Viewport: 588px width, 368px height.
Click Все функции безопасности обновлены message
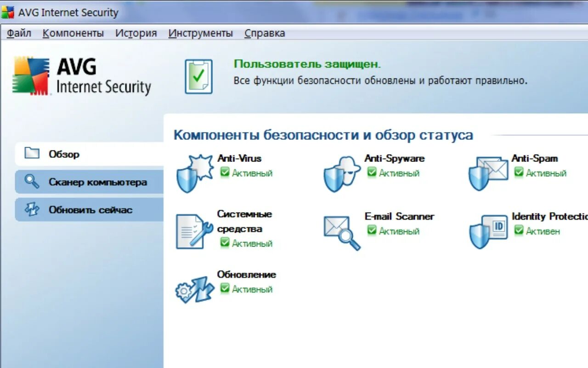pos(380,80)
